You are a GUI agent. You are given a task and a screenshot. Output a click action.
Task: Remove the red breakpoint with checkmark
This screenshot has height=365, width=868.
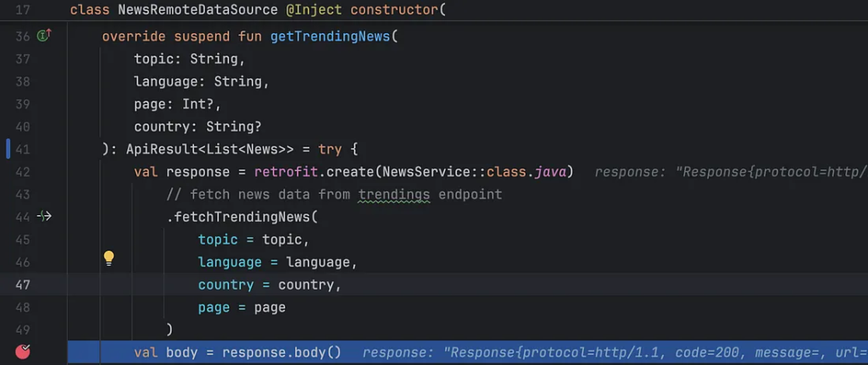coord(23,352)
